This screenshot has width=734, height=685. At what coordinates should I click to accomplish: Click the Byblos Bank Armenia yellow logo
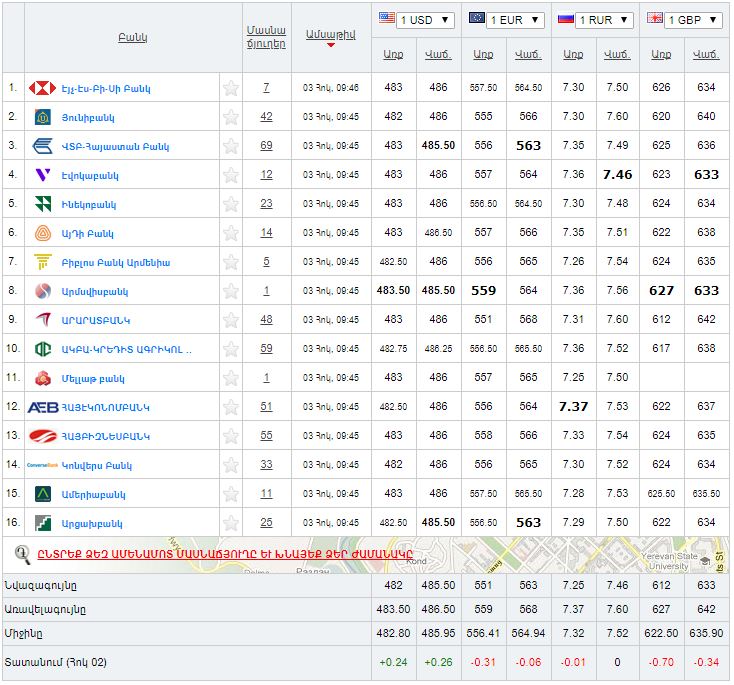[42, 262]
